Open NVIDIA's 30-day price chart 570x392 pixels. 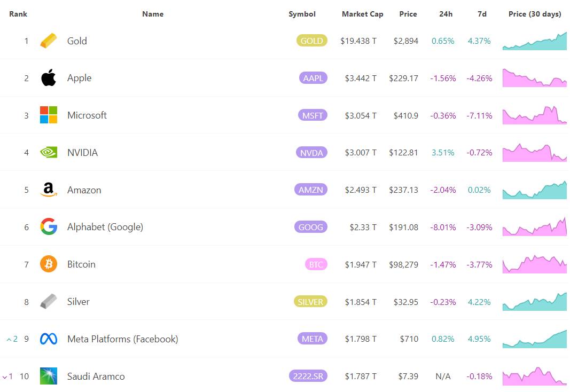click(534, 153)
